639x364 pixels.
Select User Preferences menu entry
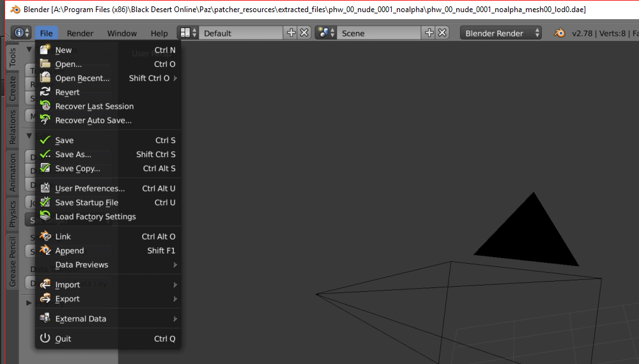(89, 188)
